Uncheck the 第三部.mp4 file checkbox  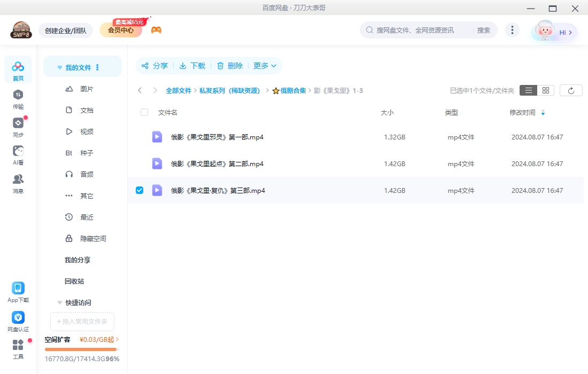140,190
